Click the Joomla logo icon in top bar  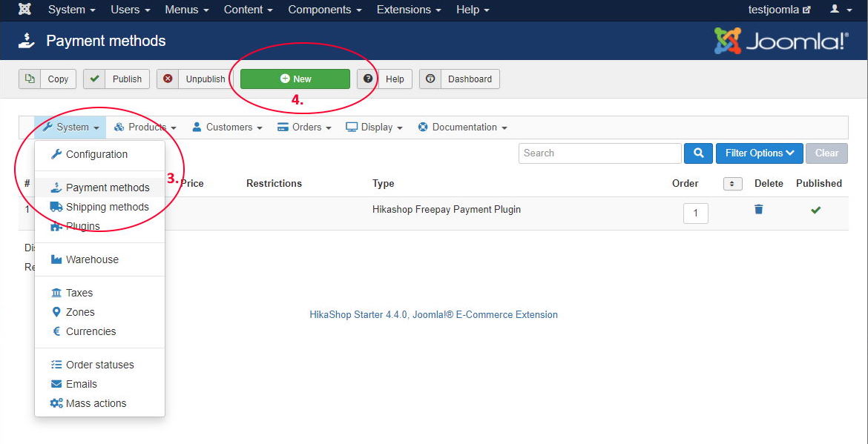point(24,10)
